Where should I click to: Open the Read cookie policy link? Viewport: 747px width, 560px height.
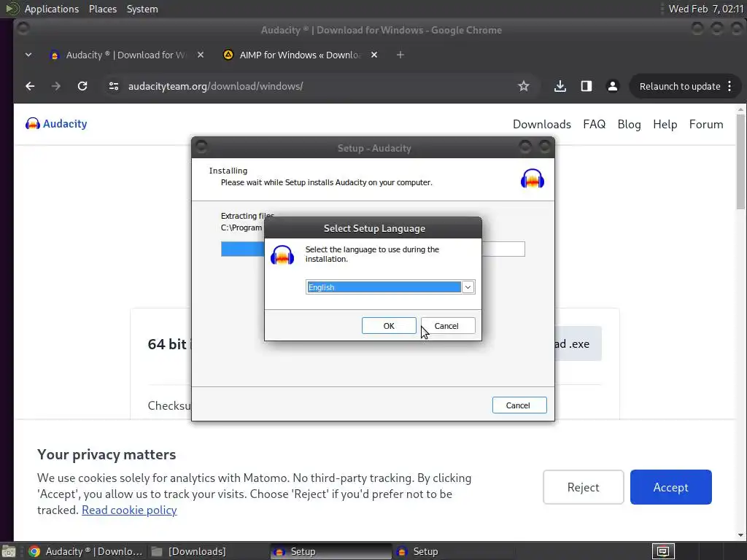[x=129, y=510]
